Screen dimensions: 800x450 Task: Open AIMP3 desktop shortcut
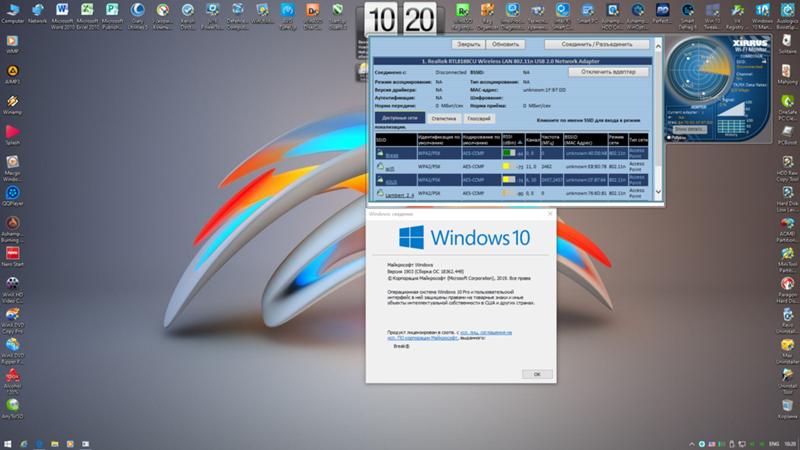tap(12, 74)
